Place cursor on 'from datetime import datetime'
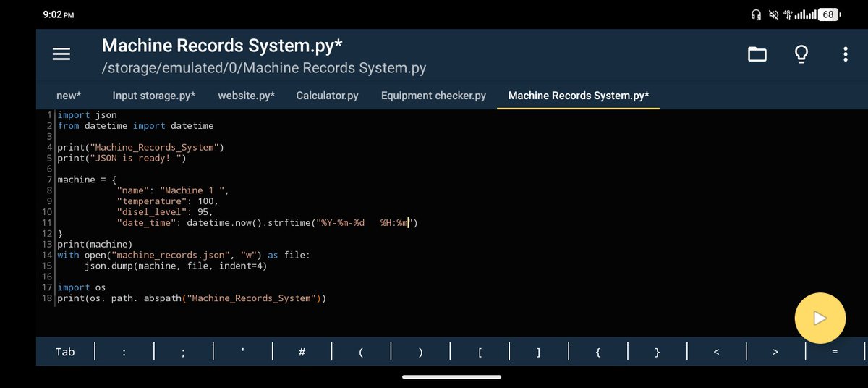The image size is (868, 388). click(135, 126)
